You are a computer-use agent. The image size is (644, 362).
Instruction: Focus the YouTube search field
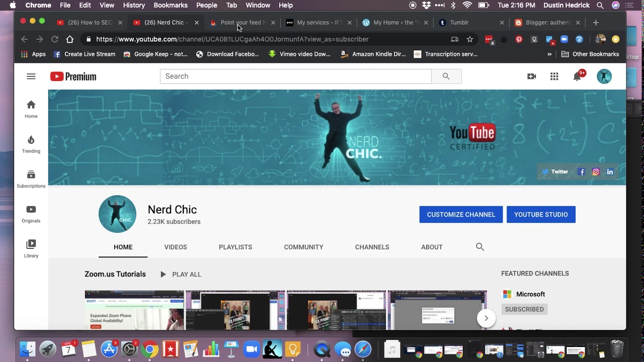click(x=295, y=76)
